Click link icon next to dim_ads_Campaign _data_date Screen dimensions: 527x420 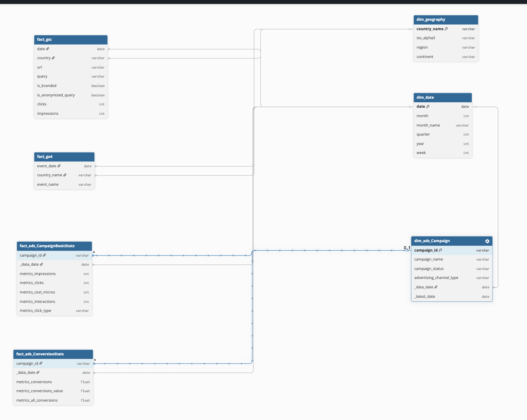436,287
